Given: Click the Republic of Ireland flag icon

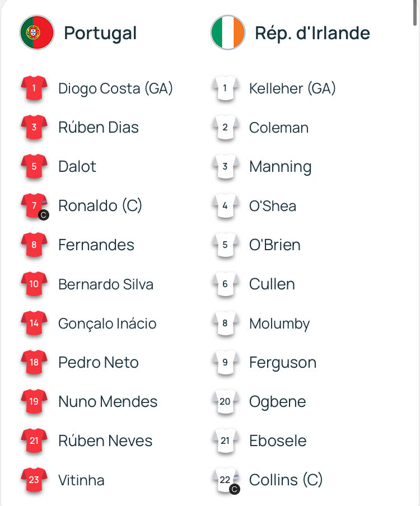Looking at the screenshot, I should click(228, 32).
